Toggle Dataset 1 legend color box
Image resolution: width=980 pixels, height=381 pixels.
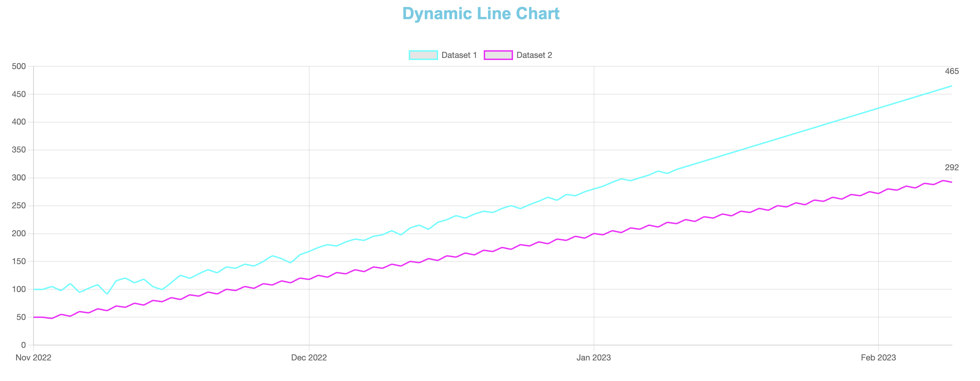tap(423, 55)
